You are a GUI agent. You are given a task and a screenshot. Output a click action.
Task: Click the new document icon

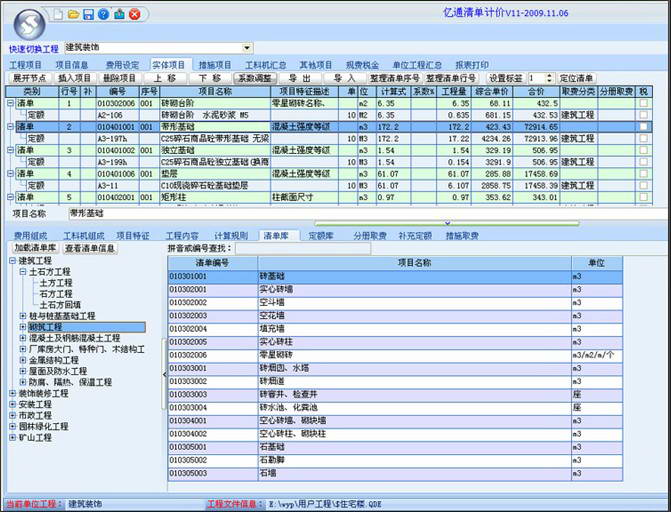[59, 14]
